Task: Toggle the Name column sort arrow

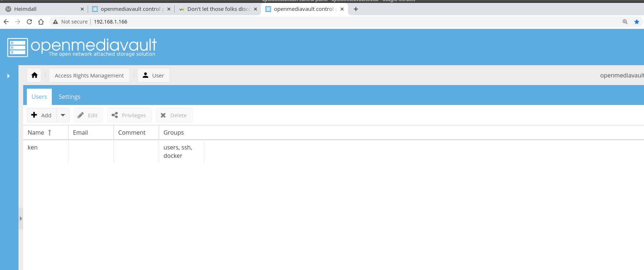Action: 50,132
